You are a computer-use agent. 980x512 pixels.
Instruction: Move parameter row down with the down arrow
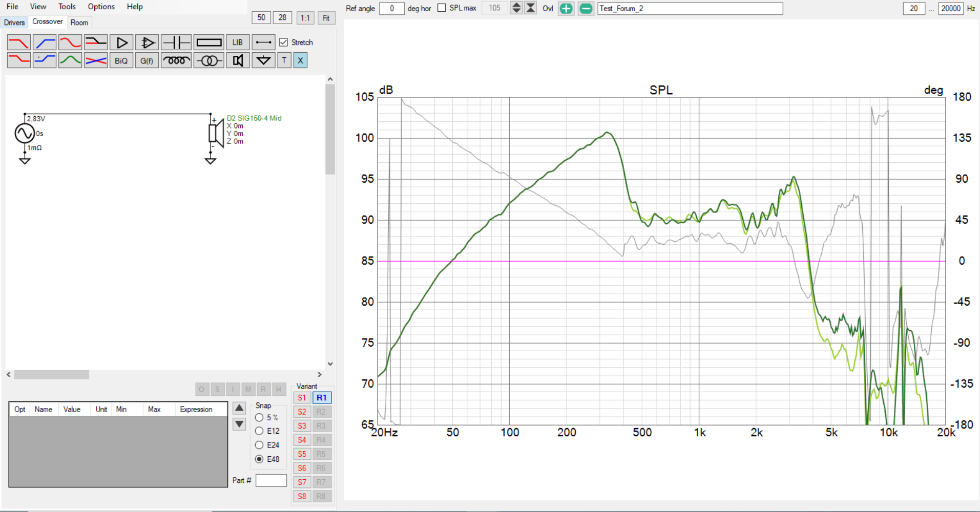[x=239, y=424]
